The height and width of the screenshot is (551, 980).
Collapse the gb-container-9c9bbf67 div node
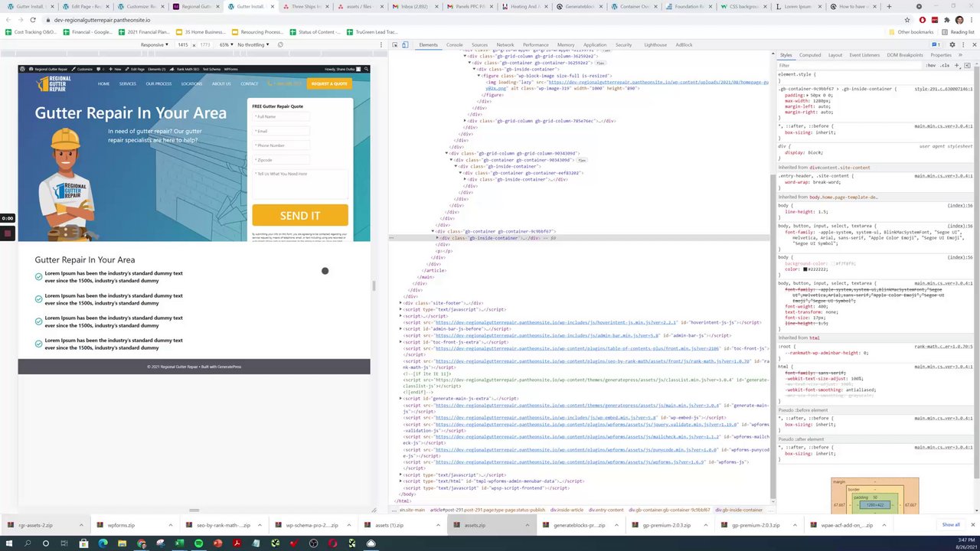433,231
